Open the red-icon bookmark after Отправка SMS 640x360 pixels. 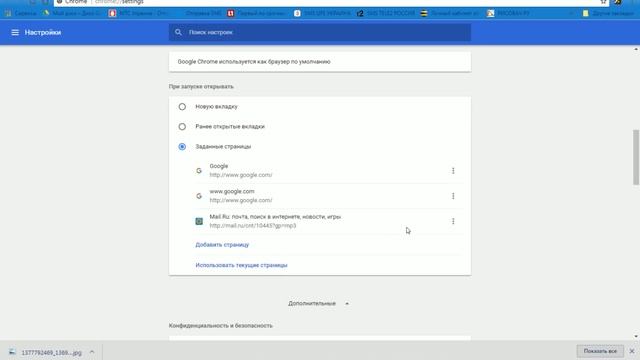click(x=256, y=13)
